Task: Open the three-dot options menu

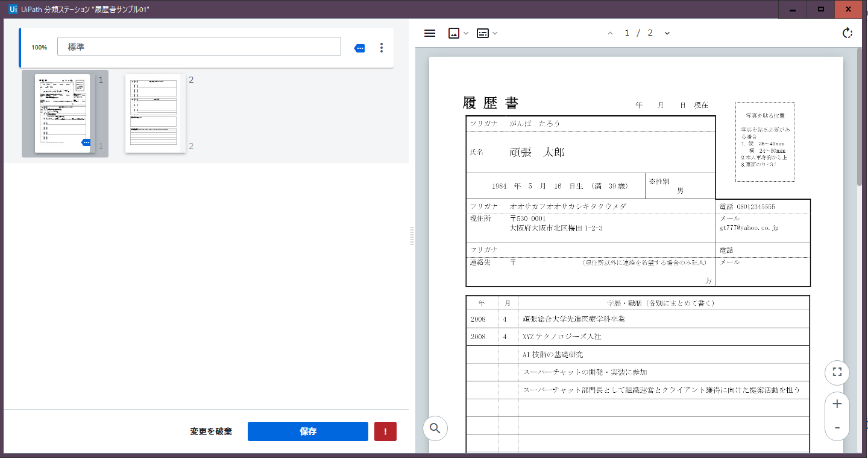Action: tap(382, 48)
